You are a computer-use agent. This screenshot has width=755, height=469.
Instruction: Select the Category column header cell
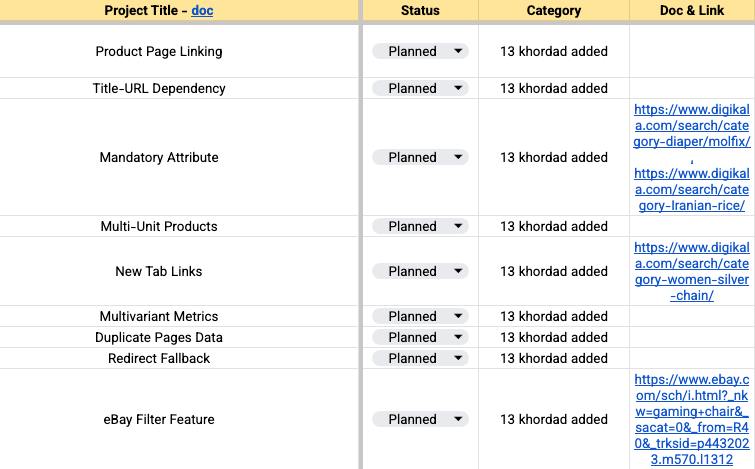[553, 11]
